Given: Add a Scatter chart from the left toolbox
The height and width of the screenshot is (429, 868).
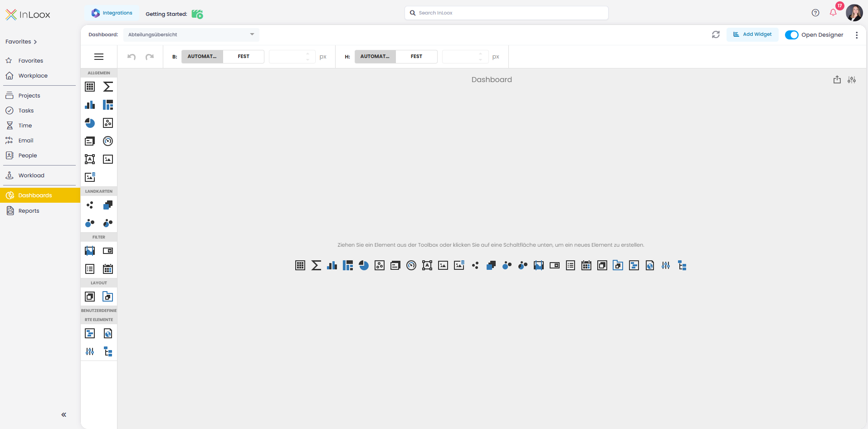Looking at the screenshot, I should pyautogui.click(x=108, y=123).
